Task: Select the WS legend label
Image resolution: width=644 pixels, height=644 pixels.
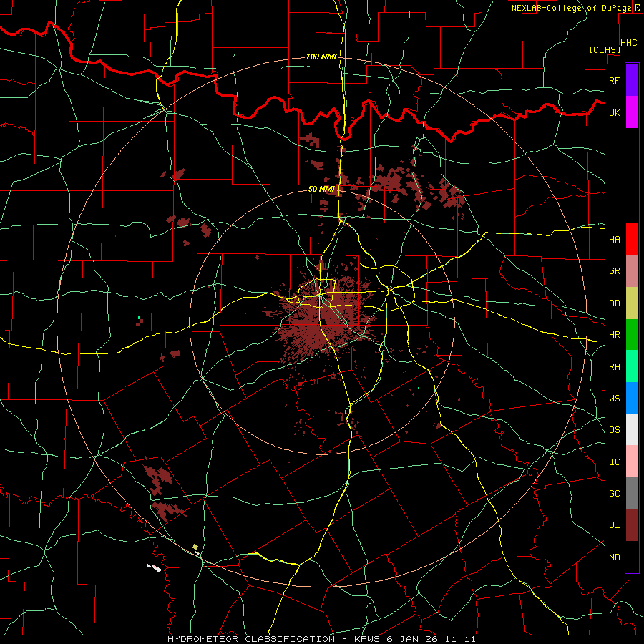Action: point(614,398)
